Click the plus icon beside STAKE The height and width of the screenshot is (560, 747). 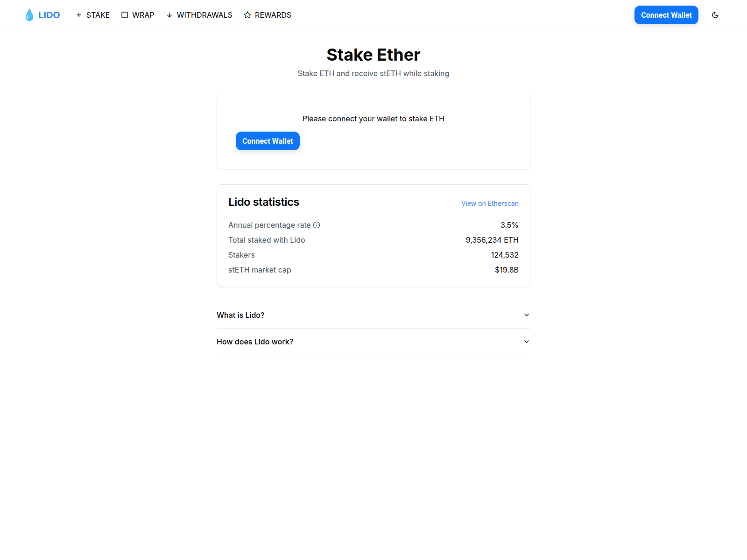coord(79,15)
